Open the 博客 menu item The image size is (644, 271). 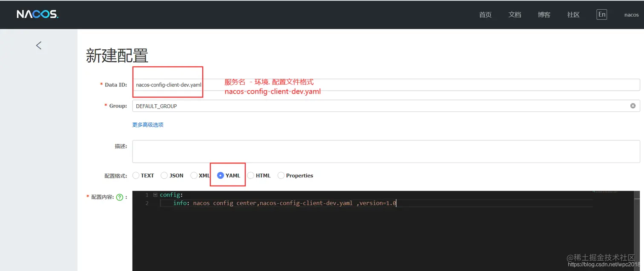[544, 14]
